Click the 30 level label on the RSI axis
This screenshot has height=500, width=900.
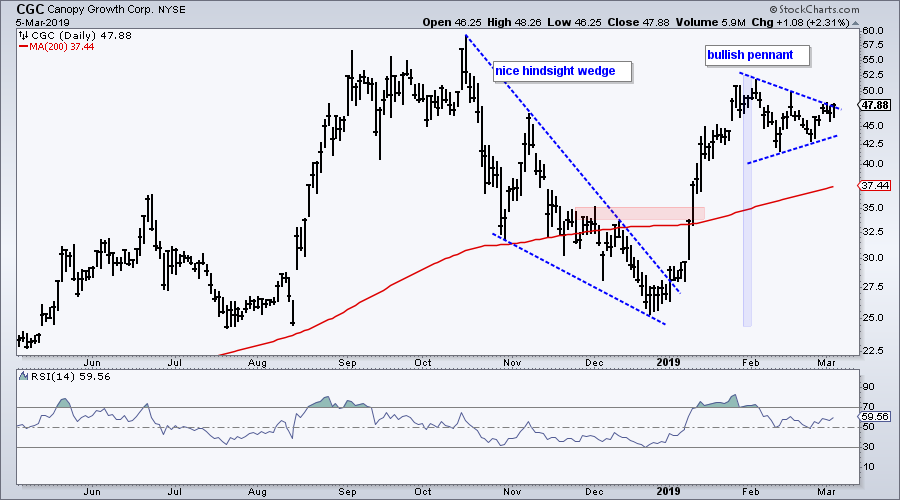(x=868, y=447)
